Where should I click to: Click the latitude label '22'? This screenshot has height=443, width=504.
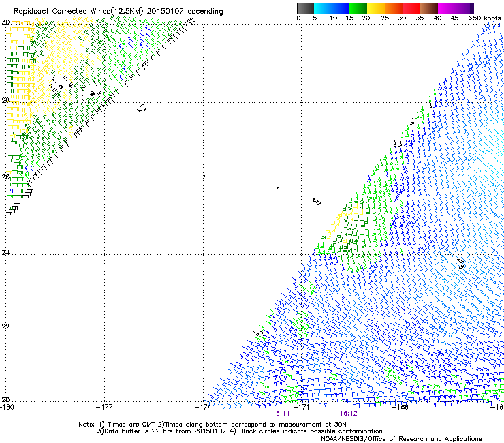pyautogui.click(x=5, y=326)
